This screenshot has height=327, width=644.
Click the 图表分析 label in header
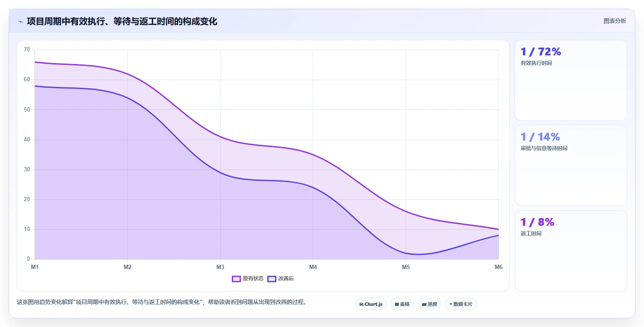point(615,21)
